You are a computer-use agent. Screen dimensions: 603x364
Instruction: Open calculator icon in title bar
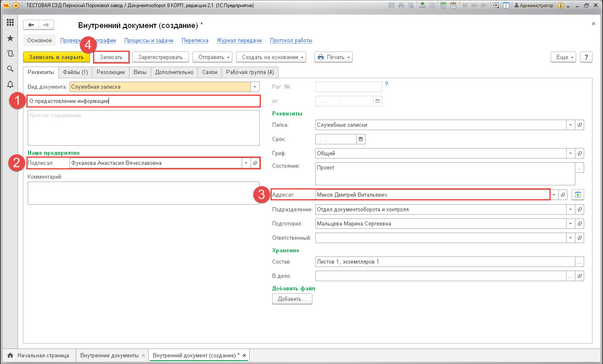pyautogui.click(x=443, y=5)
